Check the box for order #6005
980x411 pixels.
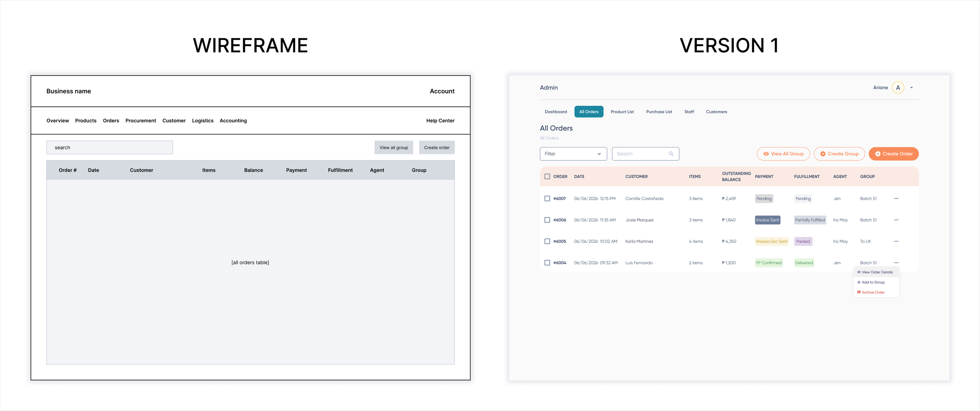point(547,241)
